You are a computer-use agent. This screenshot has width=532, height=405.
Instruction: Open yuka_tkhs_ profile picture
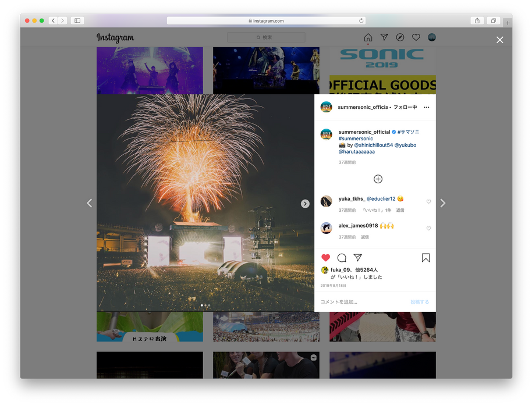click(327, 201)
